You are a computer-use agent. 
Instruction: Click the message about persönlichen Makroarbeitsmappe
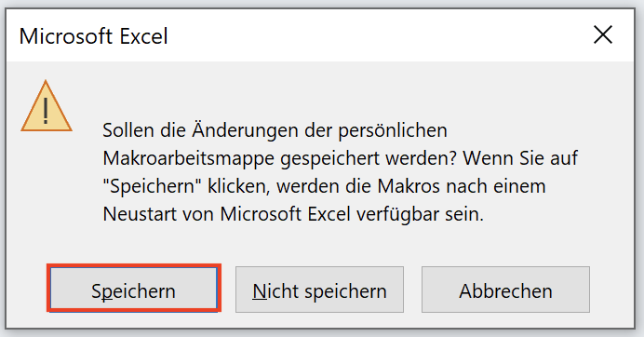pos(340,172)
